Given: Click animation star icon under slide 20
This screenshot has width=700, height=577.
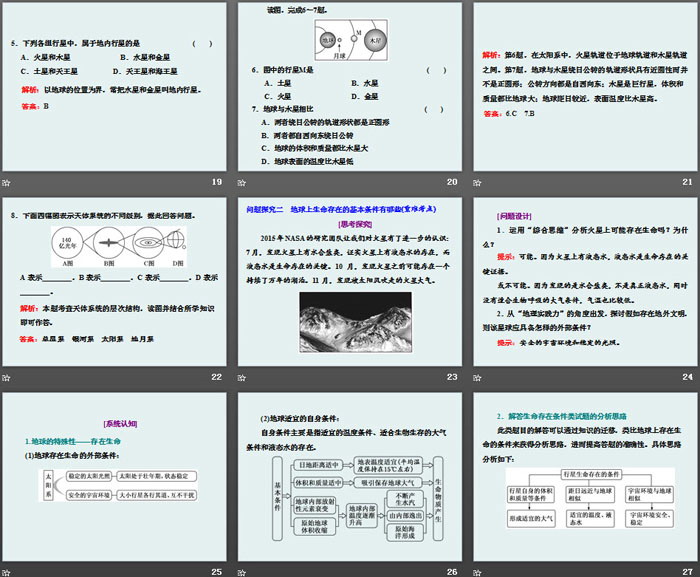Looking at the screenshot, I should [x=242, y=183].
